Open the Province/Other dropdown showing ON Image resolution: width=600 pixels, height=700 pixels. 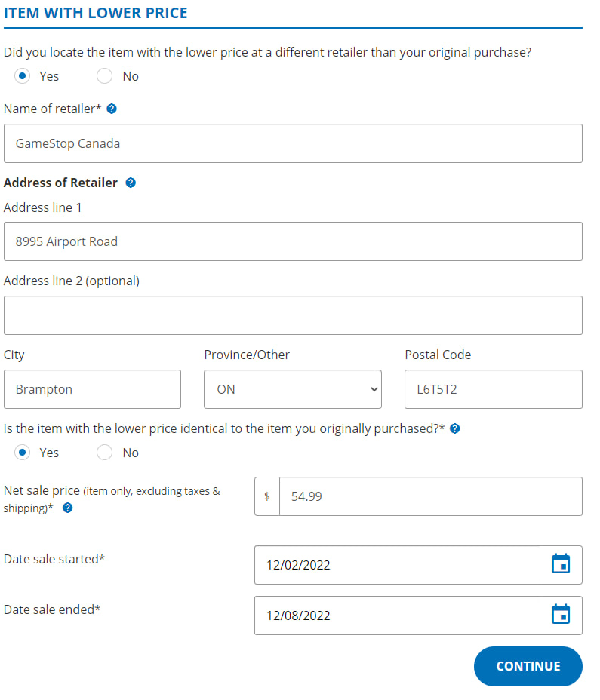(x=293, y=389)
